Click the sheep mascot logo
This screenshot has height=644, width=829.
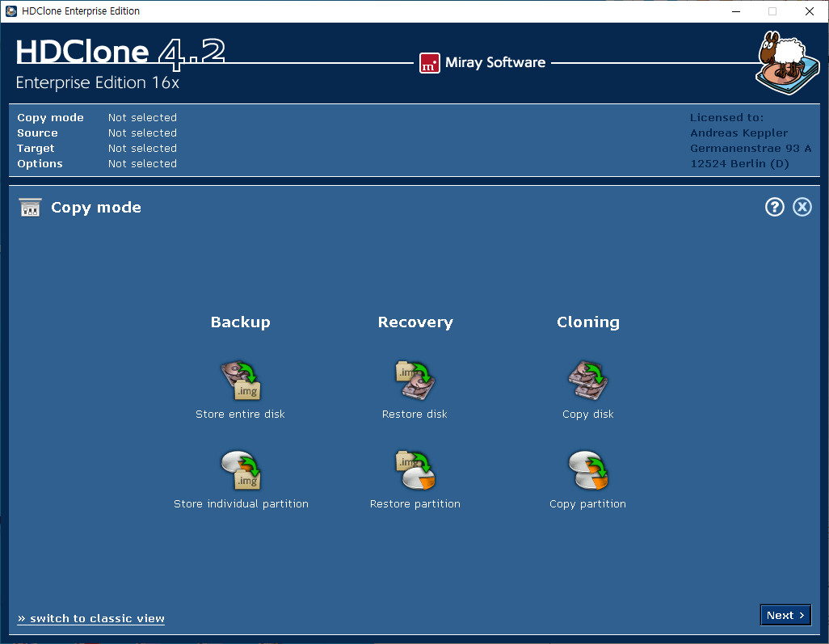(787, 63)
